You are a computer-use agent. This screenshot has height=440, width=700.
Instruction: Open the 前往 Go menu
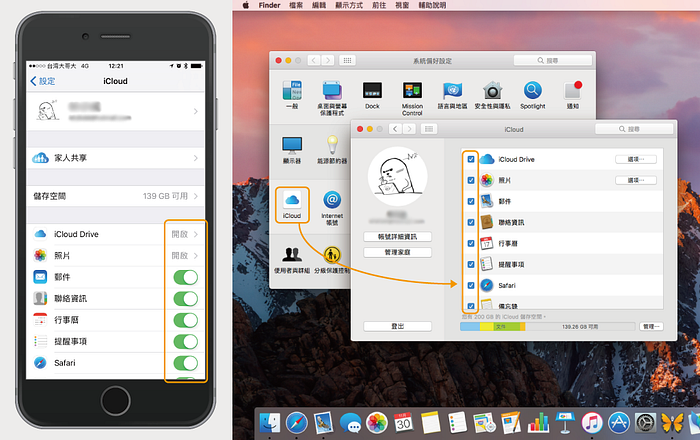[379, 5]
